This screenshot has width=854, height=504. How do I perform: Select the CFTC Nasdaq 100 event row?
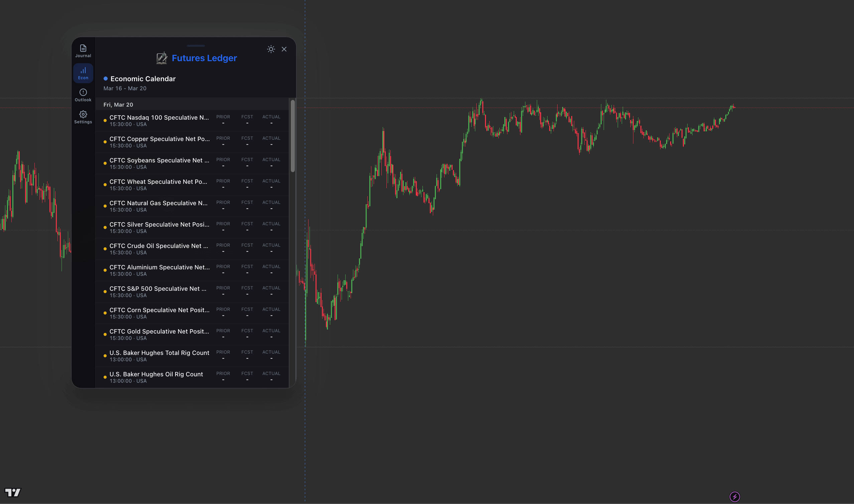(159, 121)
